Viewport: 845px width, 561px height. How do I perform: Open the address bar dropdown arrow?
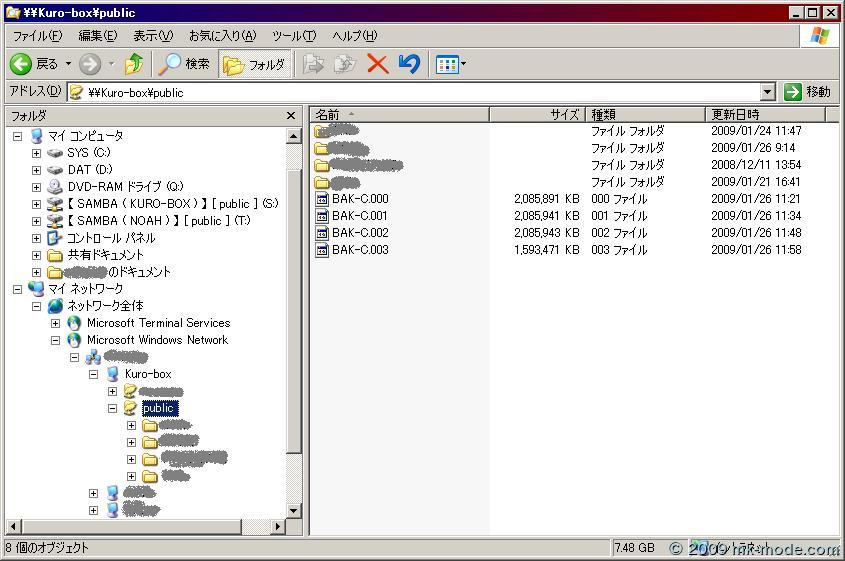[768, 92]
